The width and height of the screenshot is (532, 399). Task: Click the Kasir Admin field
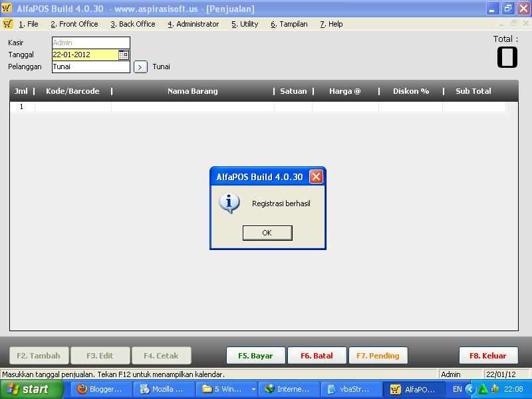tap(91, 43)
